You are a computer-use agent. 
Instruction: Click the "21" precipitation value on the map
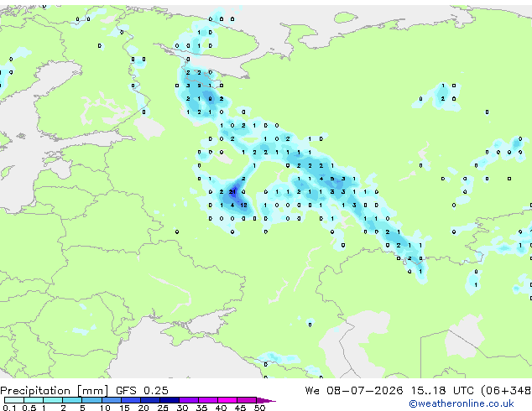(232, 192)
